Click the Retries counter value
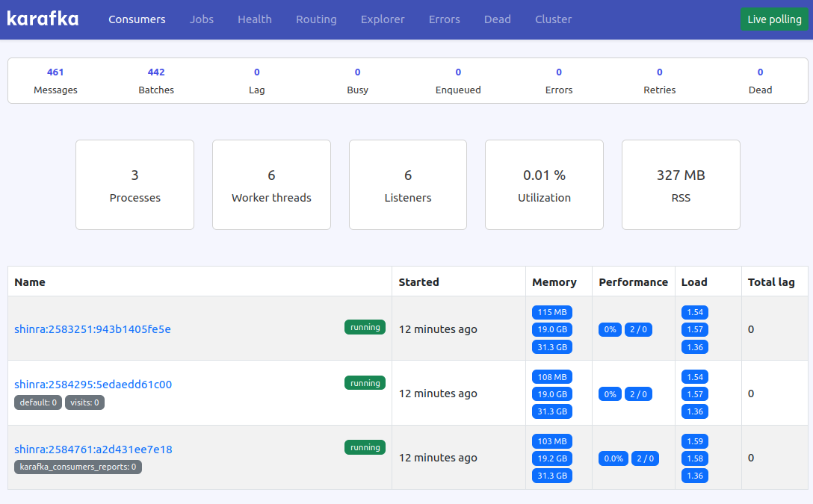This screenshot has height=504, width=813. 660,72
